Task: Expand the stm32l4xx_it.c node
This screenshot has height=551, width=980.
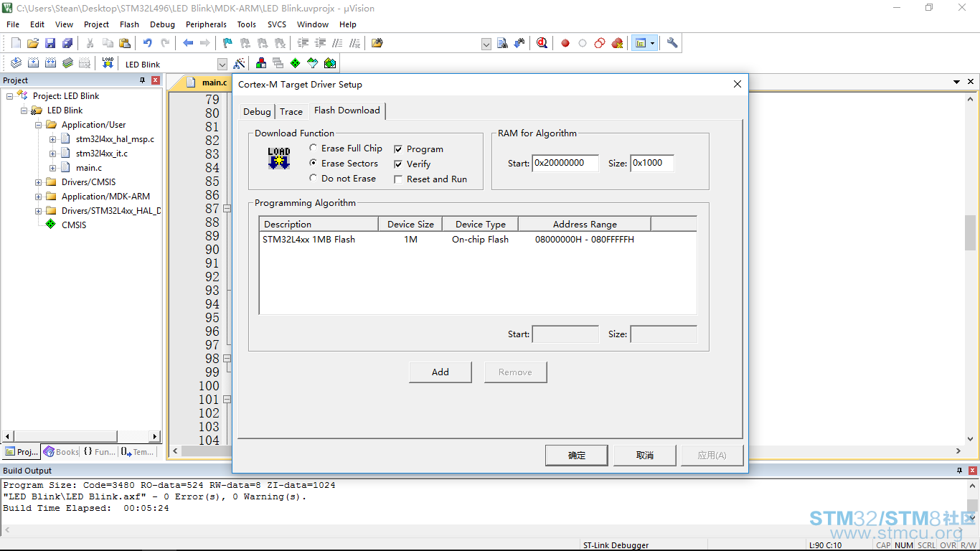Action: [53, 154]
